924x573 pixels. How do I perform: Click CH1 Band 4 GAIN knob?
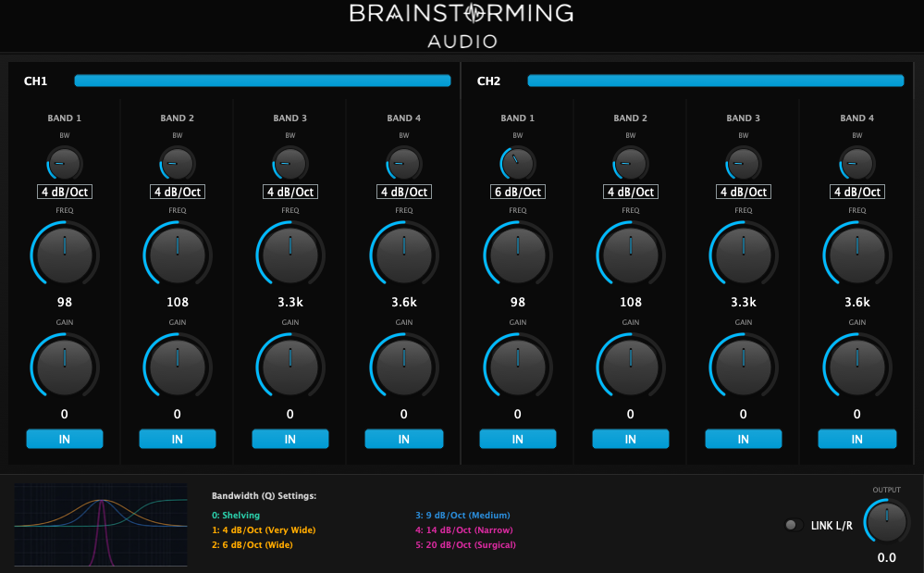[x=403, y=367]
